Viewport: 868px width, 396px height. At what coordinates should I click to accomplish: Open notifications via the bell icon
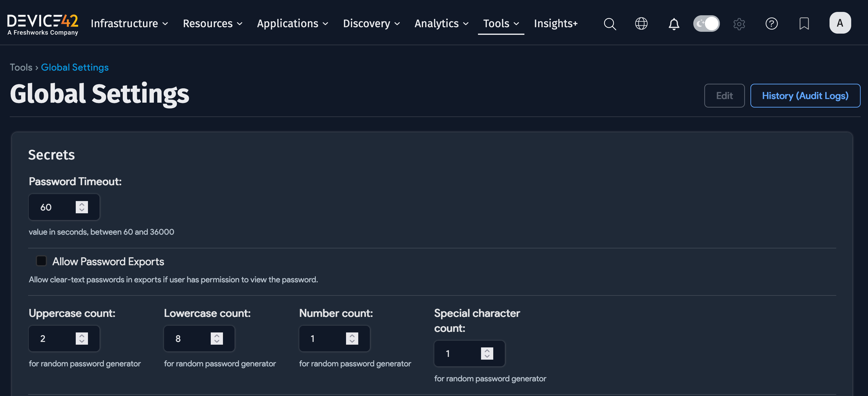(673, 24)
